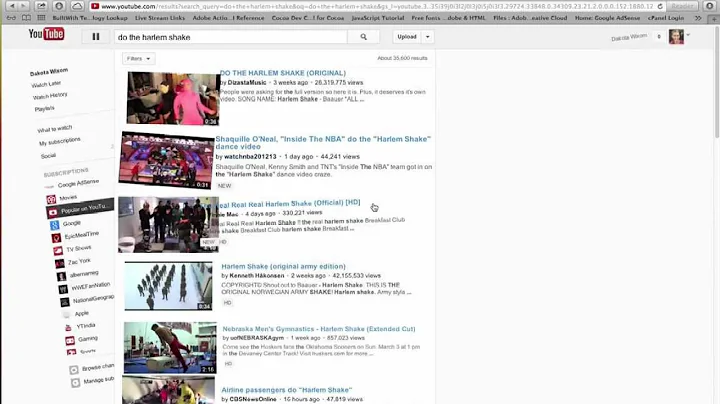
Task: Open the dropdown arrow next to Upload
Action: point(428,37)
